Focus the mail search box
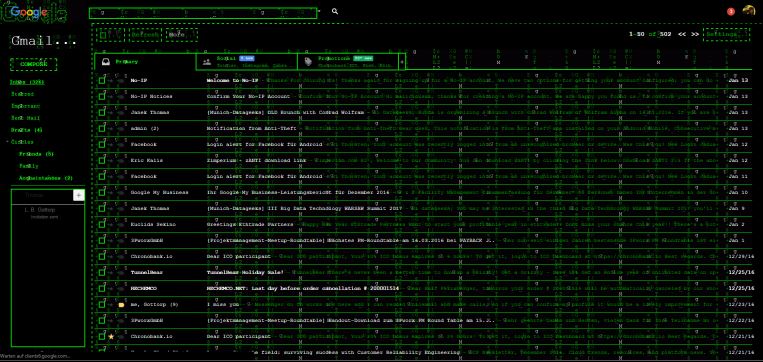This screenshot has height=362, width=763. coord(203,13)
